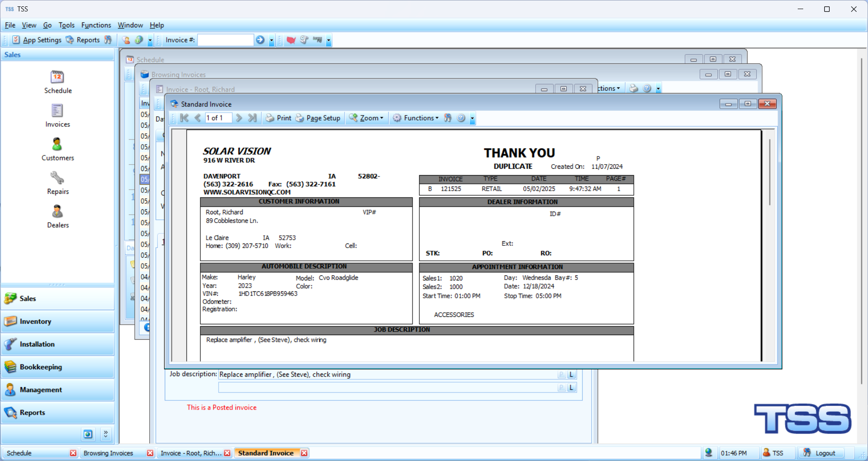
Task: Click the Job description text field
Action: (x=387, y=375)
